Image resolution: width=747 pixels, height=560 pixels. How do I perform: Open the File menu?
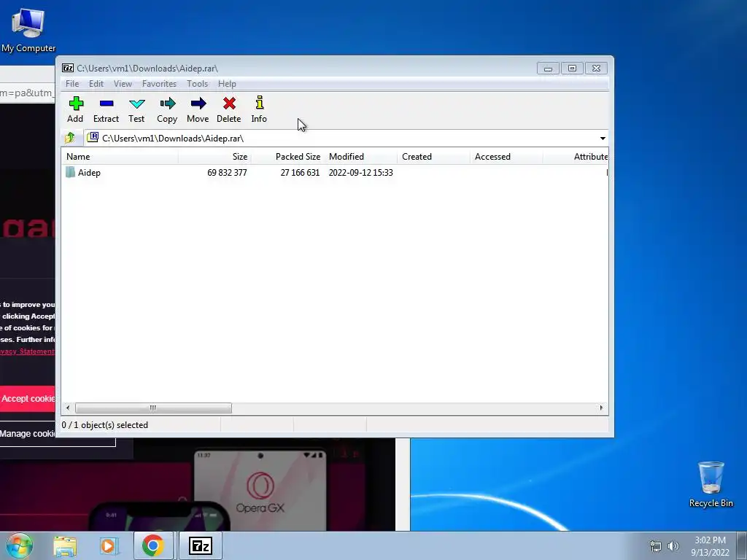pyautogui.click(x=72, y=84)
